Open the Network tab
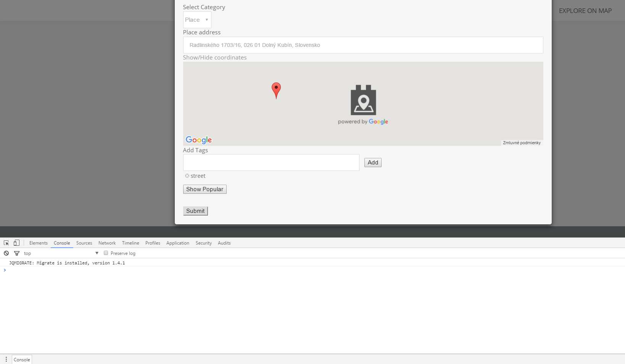625x364 pixels. (x=107, y=243)
